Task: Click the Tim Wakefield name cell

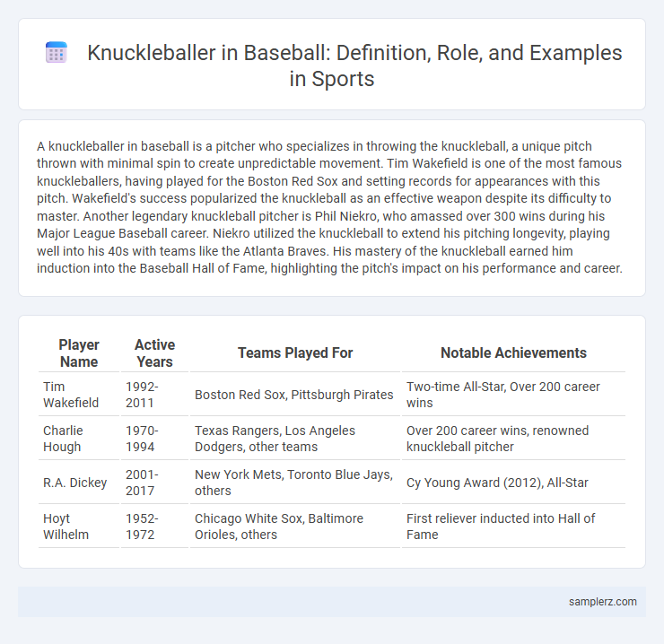Action: pos(79,395)
